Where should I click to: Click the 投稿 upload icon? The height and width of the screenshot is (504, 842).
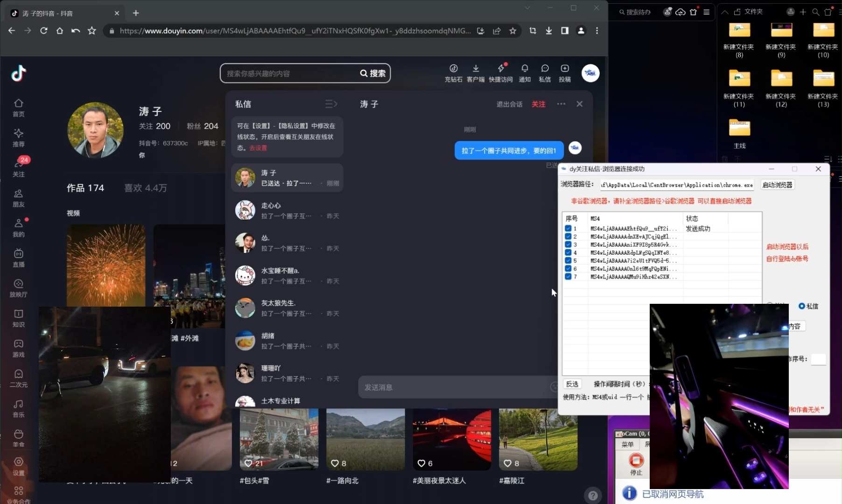click(565, 73)
